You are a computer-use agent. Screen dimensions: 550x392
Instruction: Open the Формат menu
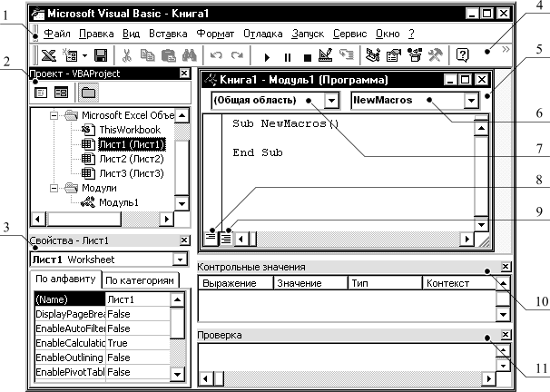tap(215, 34)
